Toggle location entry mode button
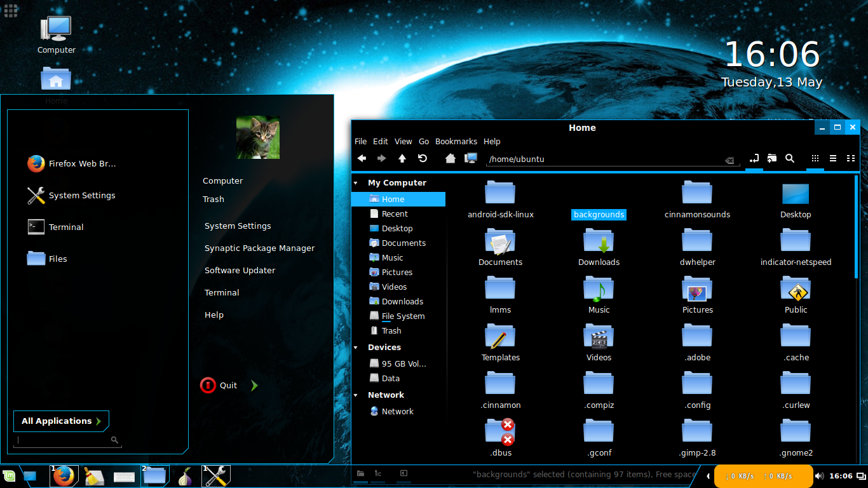 [754, 159]
